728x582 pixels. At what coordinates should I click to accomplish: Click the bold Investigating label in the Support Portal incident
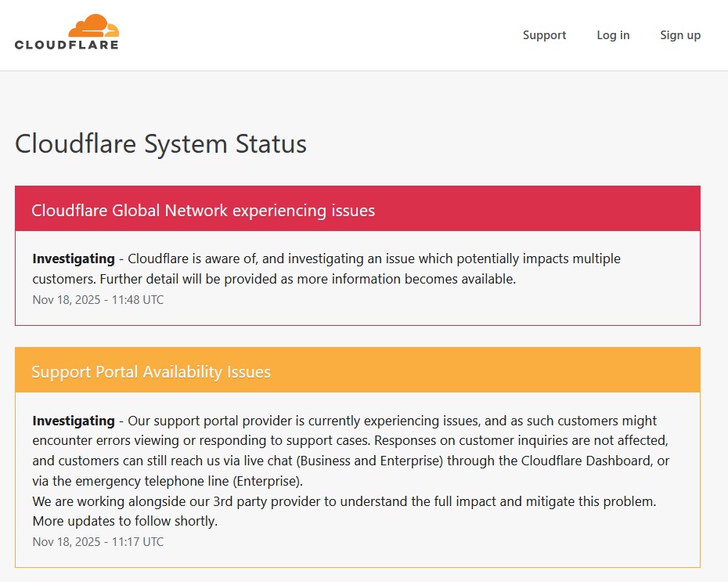tap(74, 421)
